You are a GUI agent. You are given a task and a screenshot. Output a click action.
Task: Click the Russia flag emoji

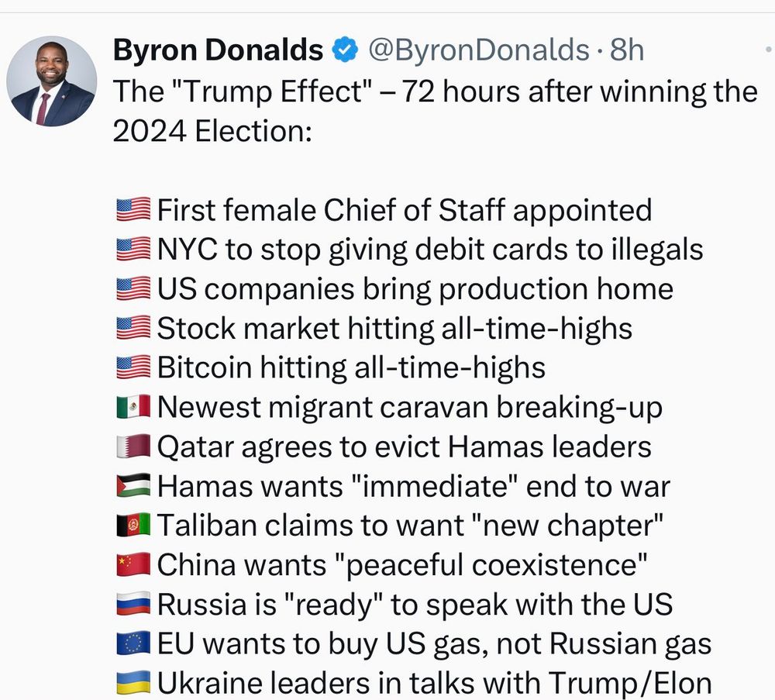coord(133,604)
